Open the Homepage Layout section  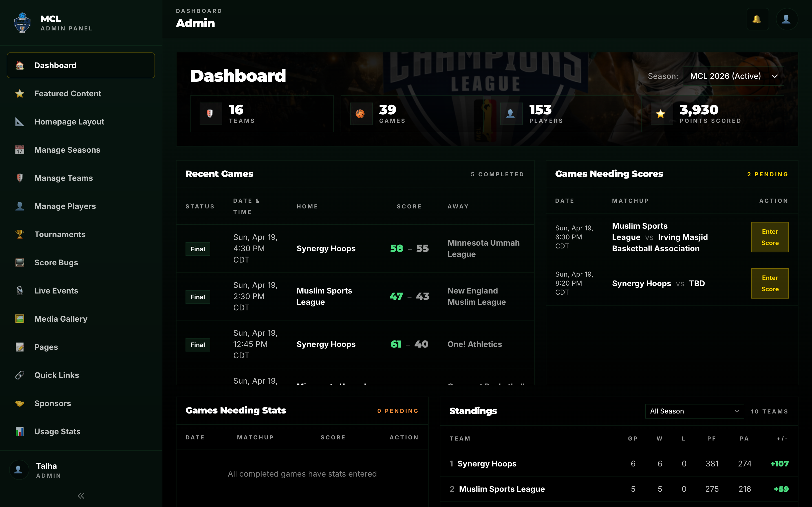69,122
